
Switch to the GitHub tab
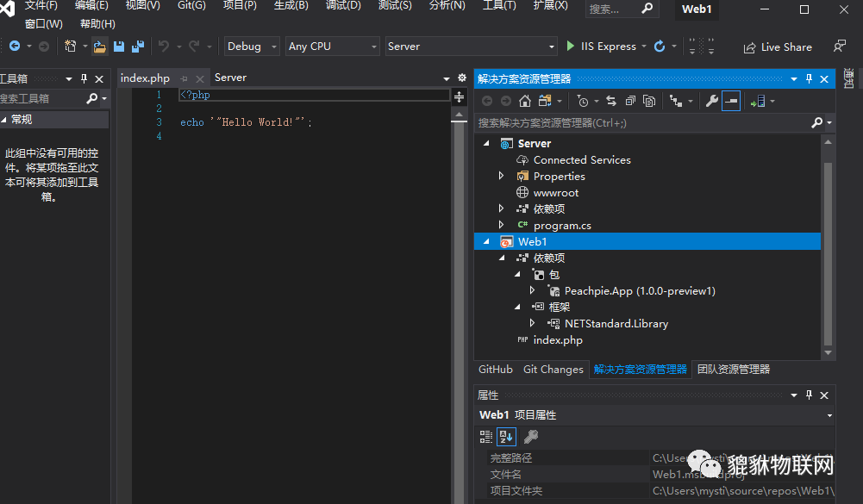pos(496,370)
